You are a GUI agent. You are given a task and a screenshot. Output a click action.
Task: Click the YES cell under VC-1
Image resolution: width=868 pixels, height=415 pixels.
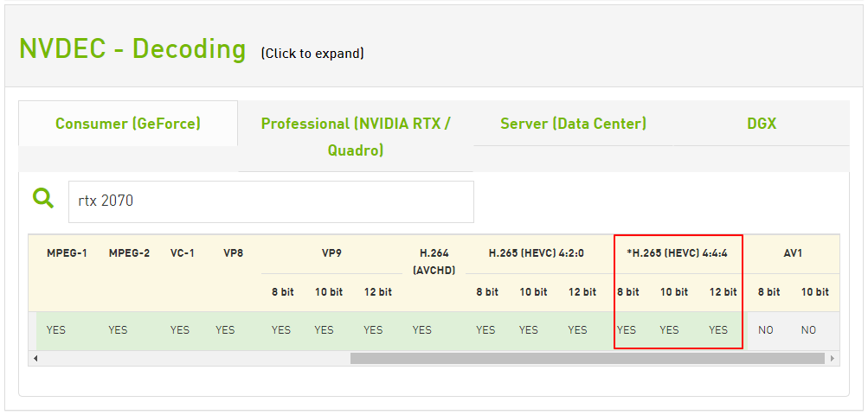(x=179, y=330)
